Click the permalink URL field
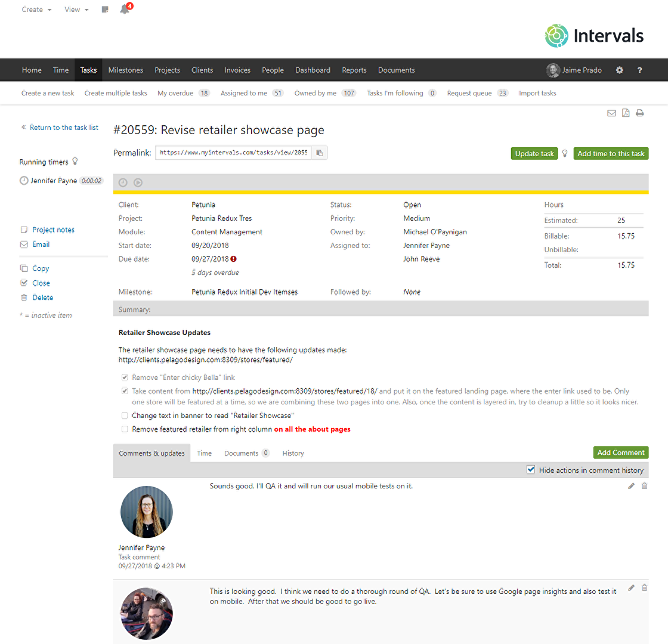Viewport: 668px width, 644px height. (233, 153)
